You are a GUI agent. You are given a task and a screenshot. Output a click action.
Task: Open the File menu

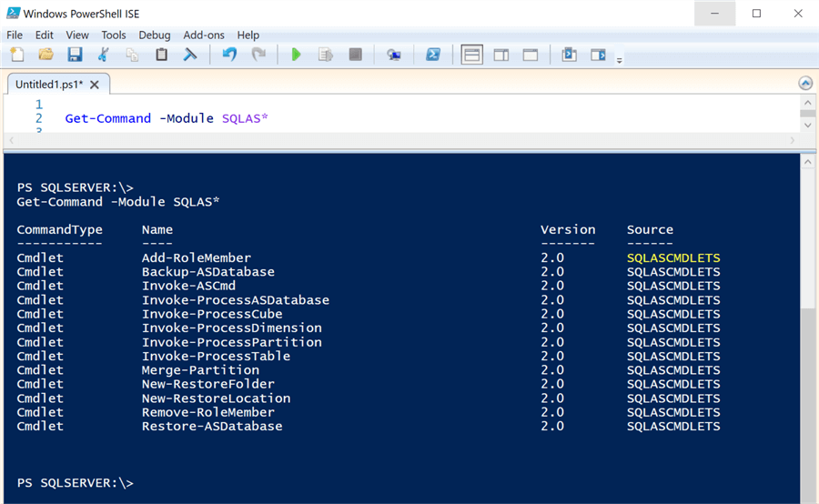point(15,35)
